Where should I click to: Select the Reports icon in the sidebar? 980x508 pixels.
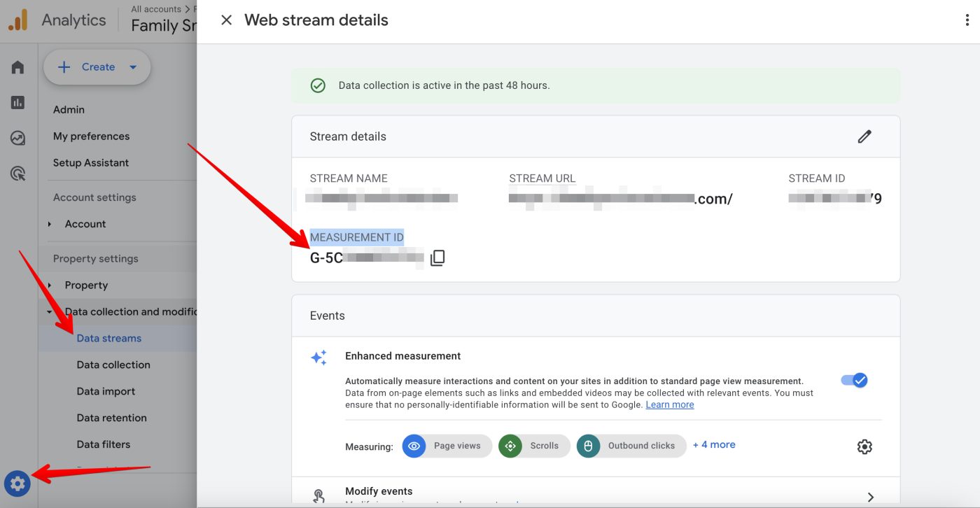pyautogui.click(x=17, y=102)
